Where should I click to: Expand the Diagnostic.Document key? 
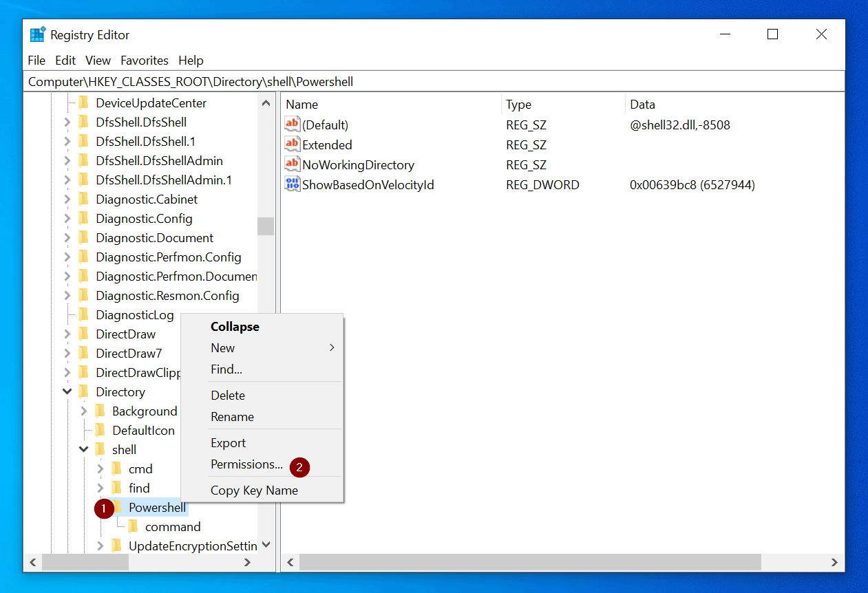pyautogui.click(x=67, y=237)
